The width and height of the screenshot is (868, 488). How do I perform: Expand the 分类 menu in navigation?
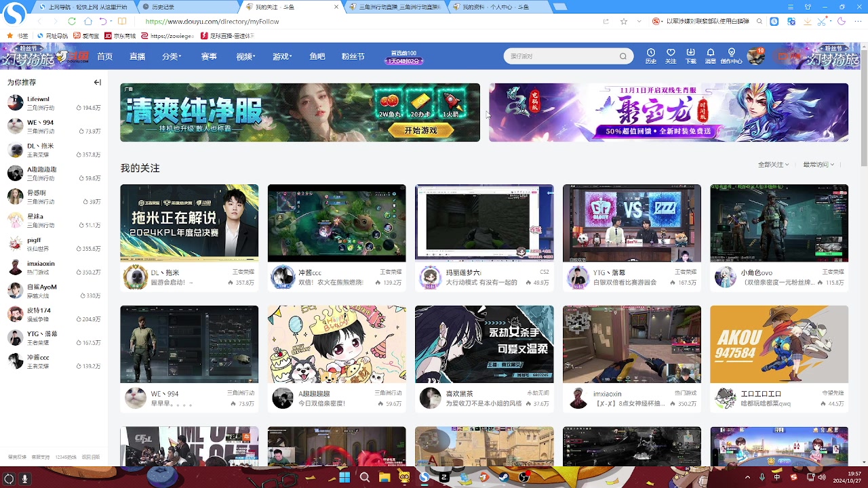(x=172, y=56)
